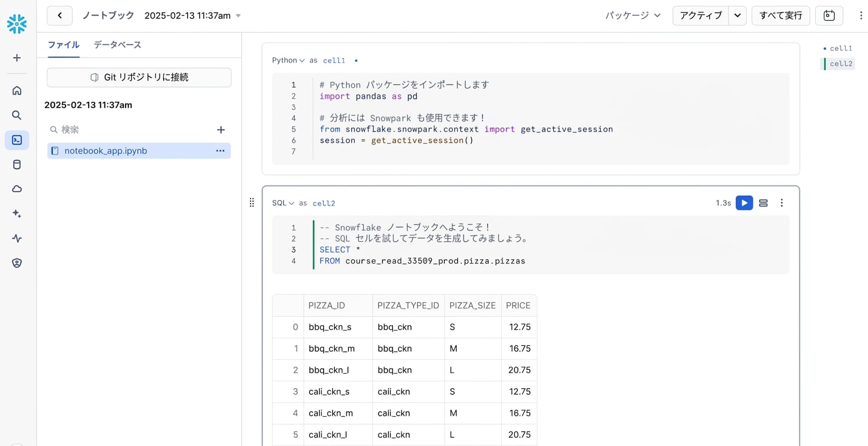
Task: Add a new file with plus icon
Action: [x=221, y=130]
